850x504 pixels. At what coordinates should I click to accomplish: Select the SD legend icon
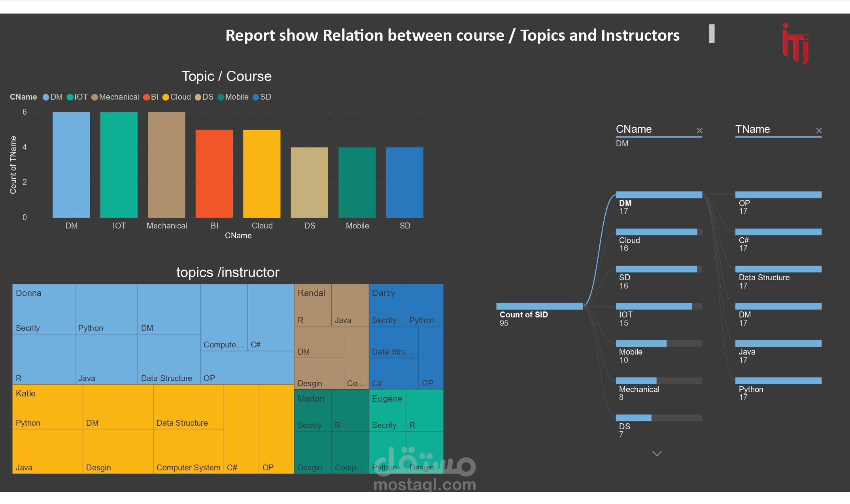pyautogui.click(x=256, y=97)
